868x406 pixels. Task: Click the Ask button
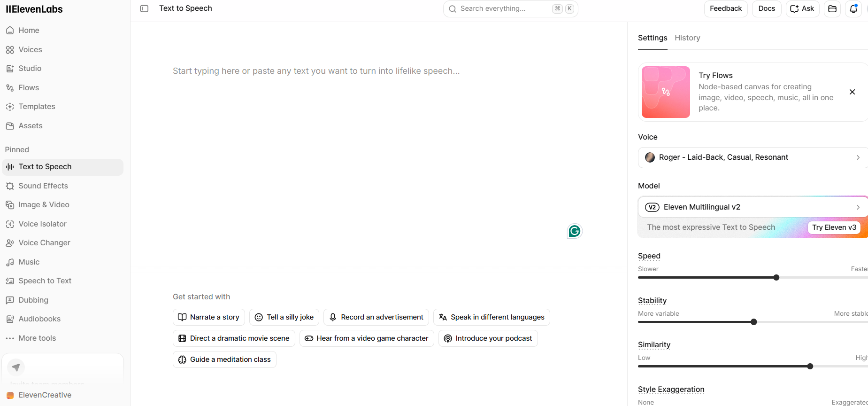point(802,8)
